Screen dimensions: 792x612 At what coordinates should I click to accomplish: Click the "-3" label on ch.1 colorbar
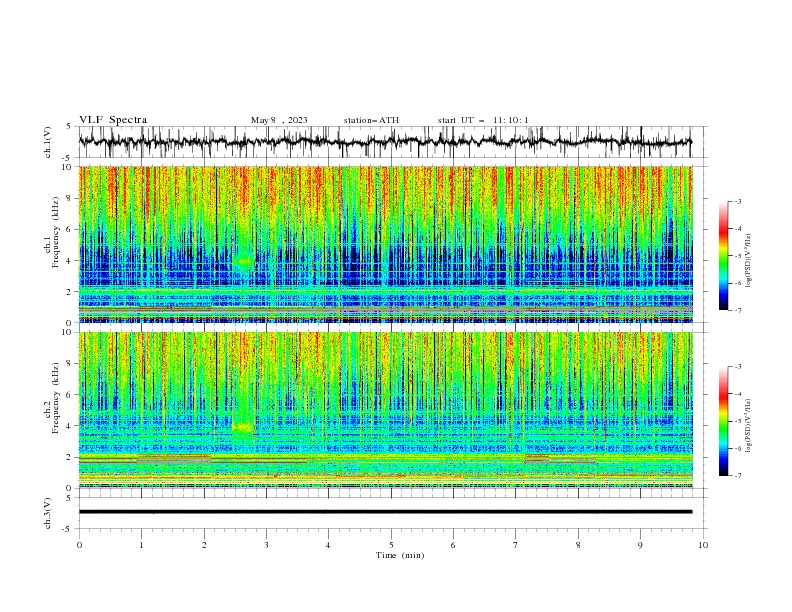pyautogui.click(x=737, y=201)
